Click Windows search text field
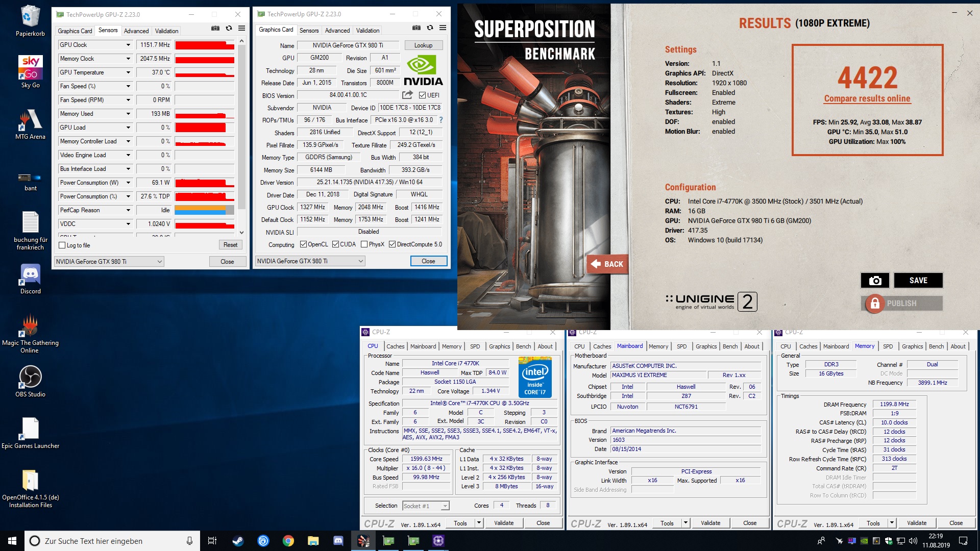 tap(112, 541)
